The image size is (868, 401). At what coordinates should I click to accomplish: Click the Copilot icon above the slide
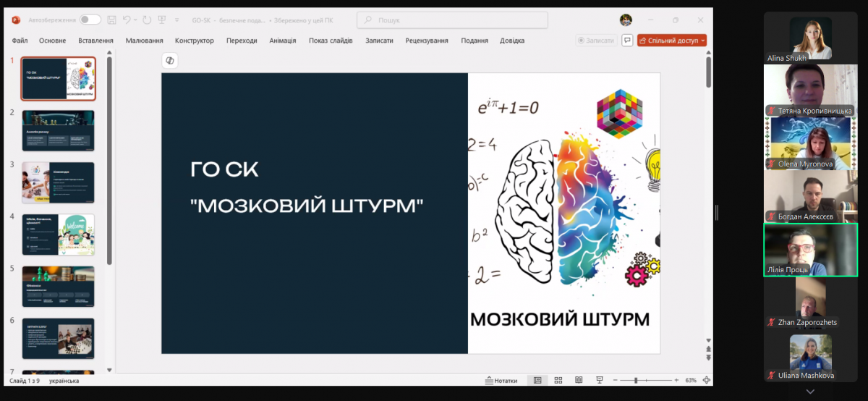170,61
